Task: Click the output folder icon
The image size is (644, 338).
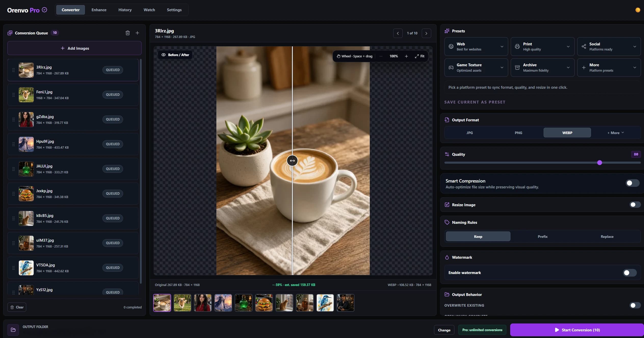Action: 13,330
